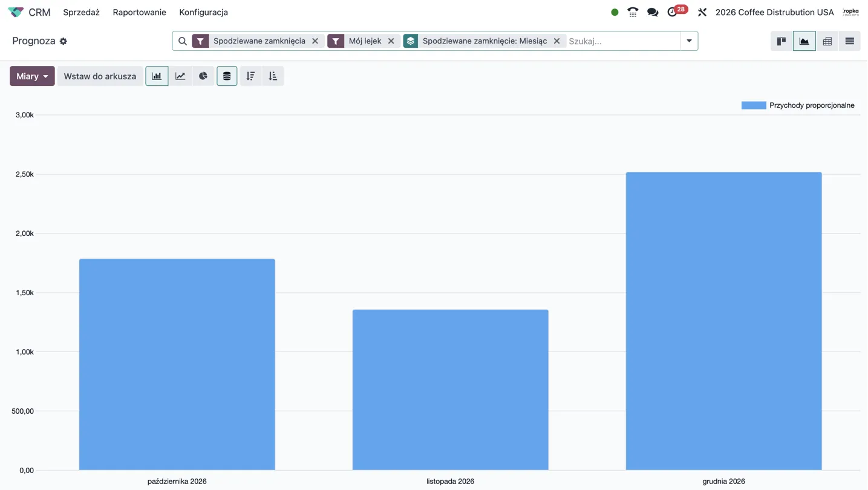Remove the Spodziewane zamknięcia filter
This screenshot has height=490, width=868.
[315, 41]
